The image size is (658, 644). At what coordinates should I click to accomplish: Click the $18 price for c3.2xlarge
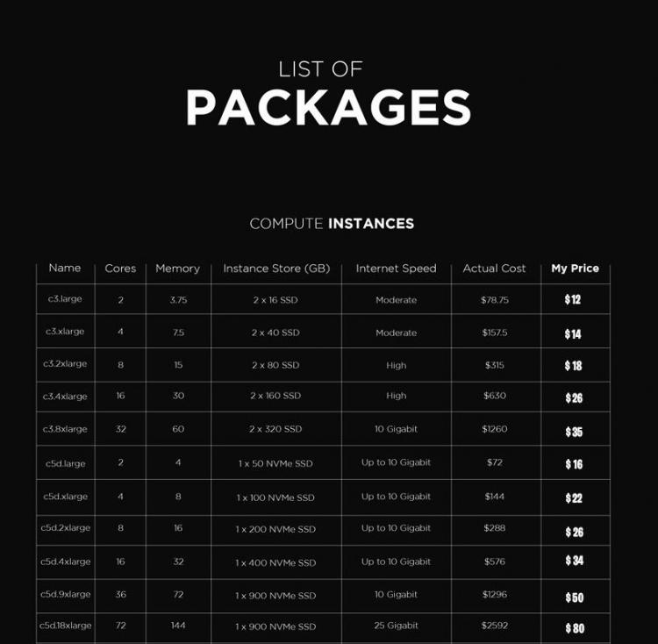click(x=573, y=366)
